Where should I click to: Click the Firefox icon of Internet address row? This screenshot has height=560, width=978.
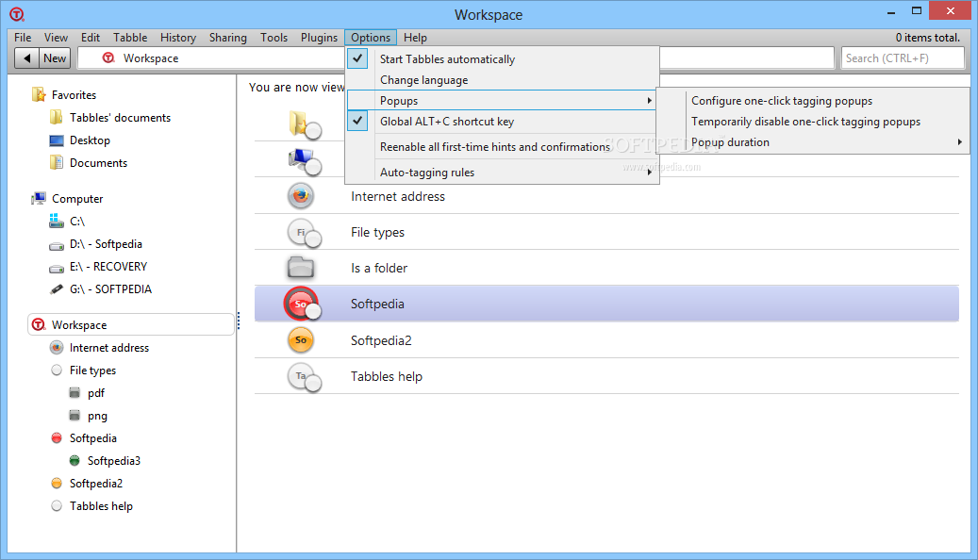click(x=301, y=196)
